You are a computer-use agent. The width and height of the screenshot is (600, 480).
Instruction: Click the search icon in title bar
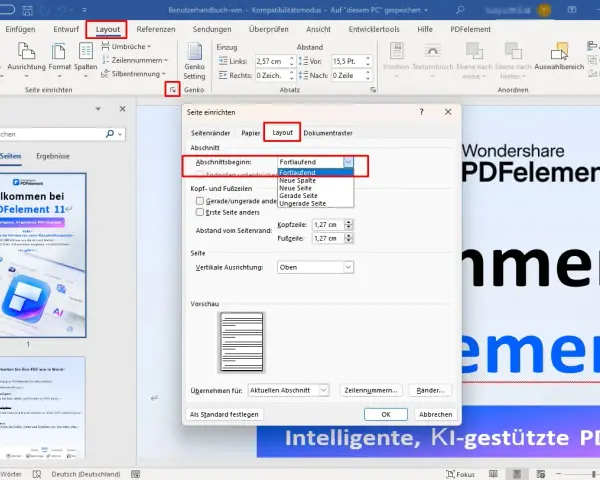pos(460,10)
